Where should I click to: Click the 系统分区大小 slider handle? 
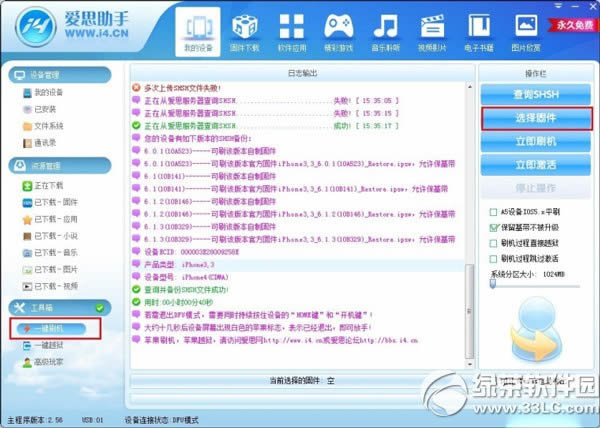[x=493, y=284]
